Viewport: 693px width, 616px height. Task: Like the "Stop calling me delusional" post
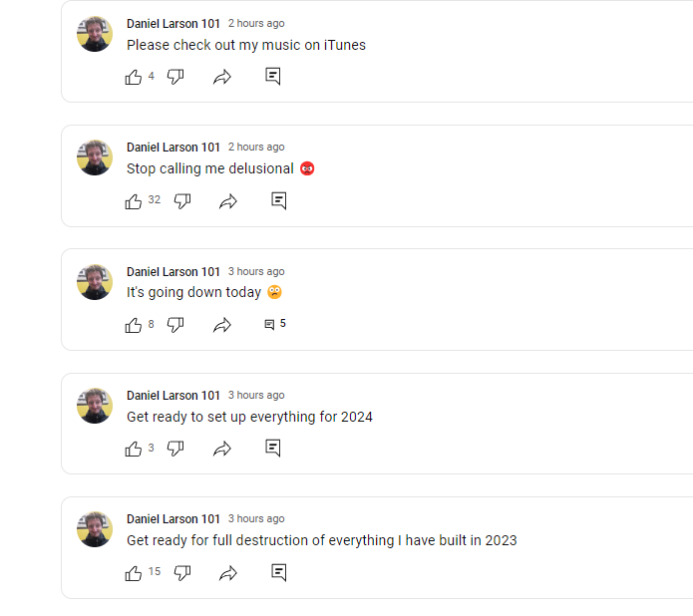pos(134,201)
